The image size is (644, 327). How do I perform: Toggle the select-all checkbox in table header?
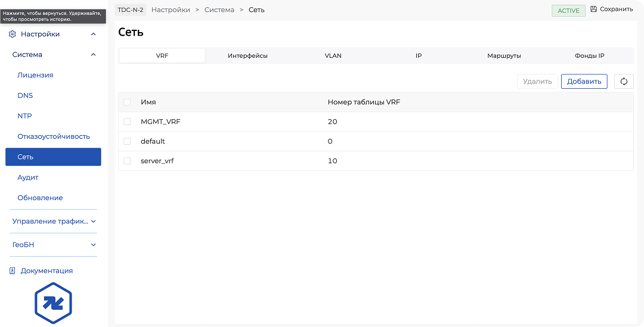pos(127,102)
